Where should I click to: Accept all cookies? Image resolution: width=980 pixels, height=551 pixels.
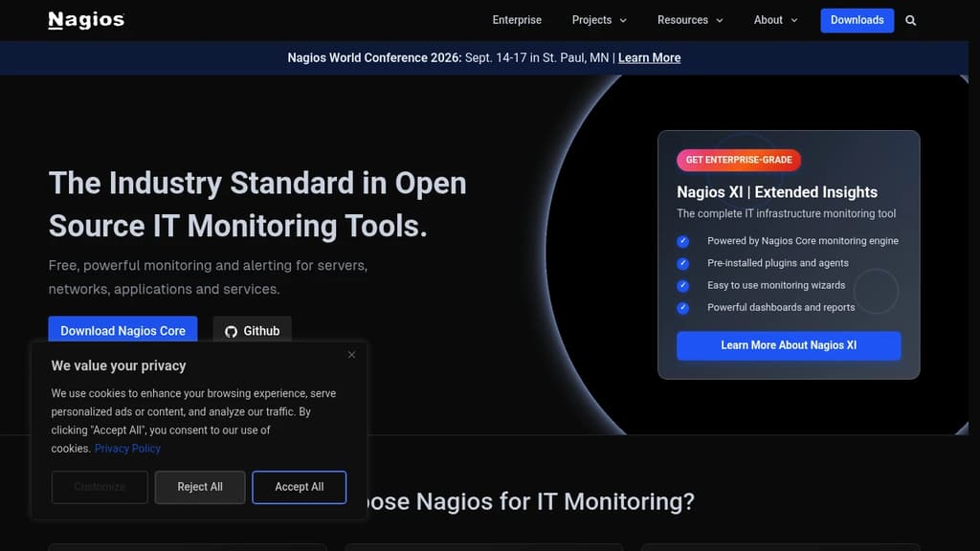299,487
